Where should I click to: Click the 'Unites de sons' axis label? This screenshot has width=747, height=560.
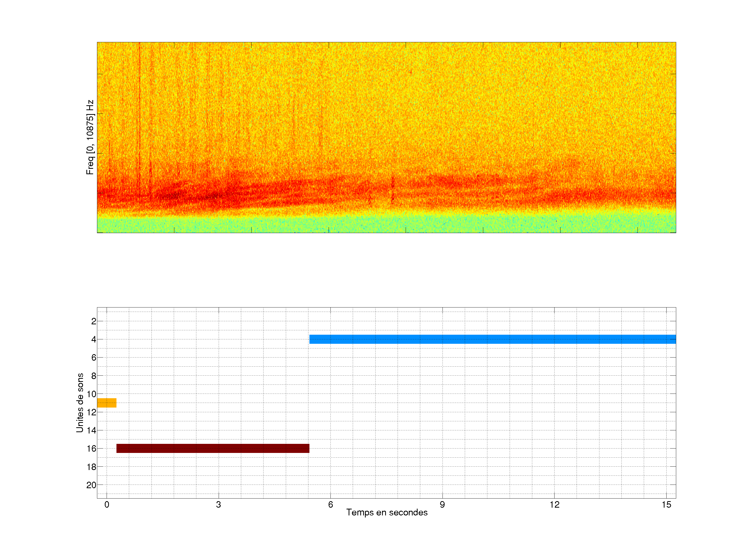click(80, 402)
